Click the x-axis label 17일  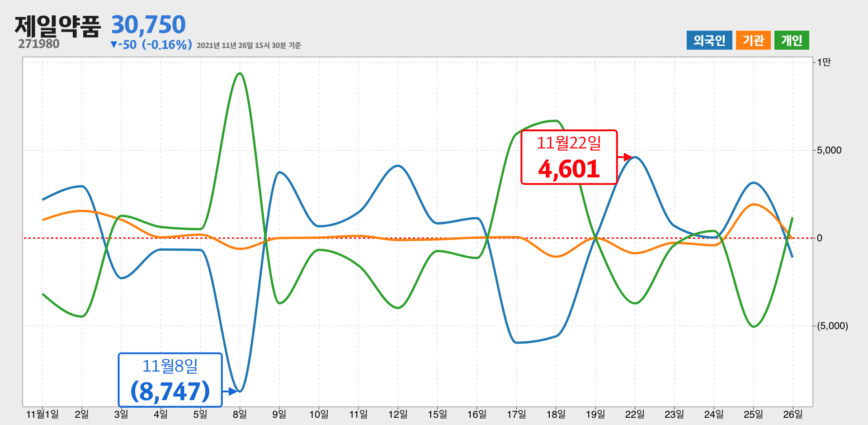tap(516, 414)
